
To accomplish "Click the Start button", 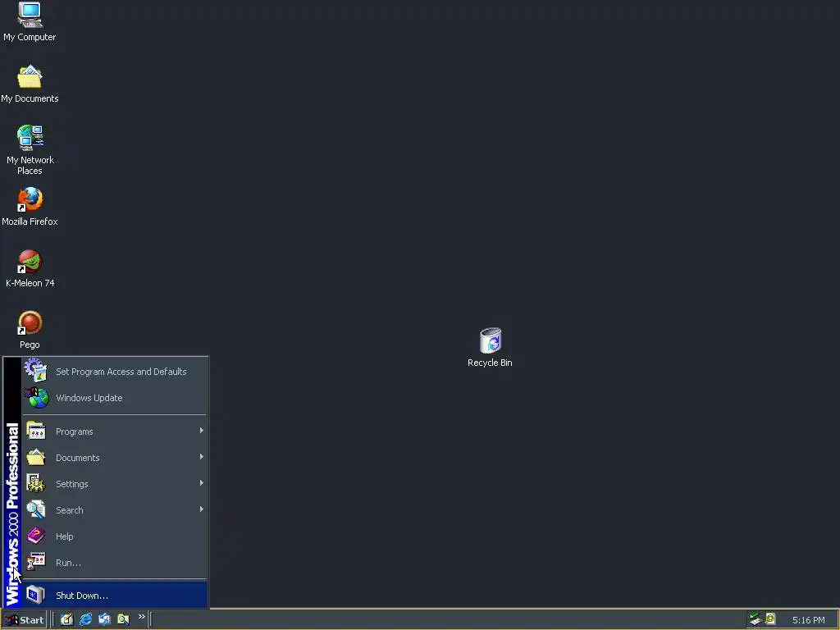I will pyautogui.click(x=24, y=620).
